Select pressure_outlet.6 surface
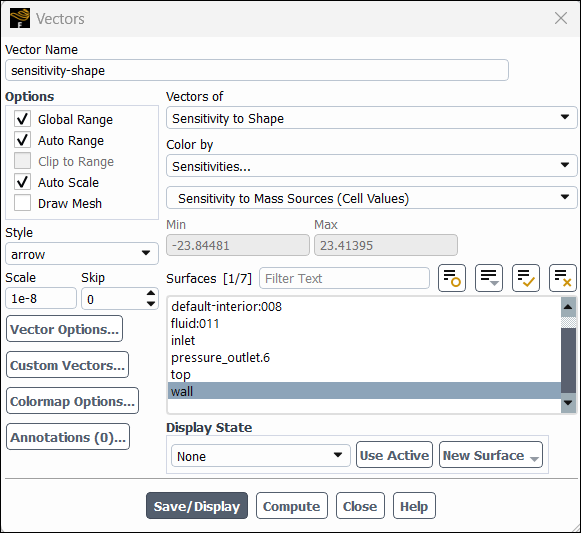 pos(364,357)
